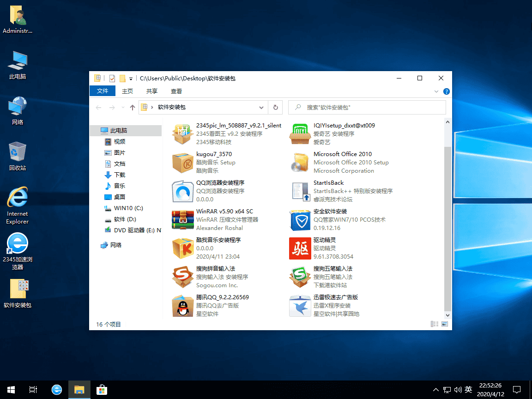Screen dimensions: 532x399
Task: Select 此电脑 in navigation pane
Action: (x=126, y=131)
